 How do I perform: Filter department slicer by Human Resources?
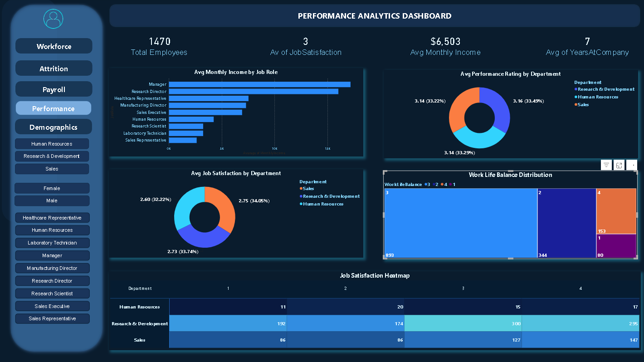point(52,144)
